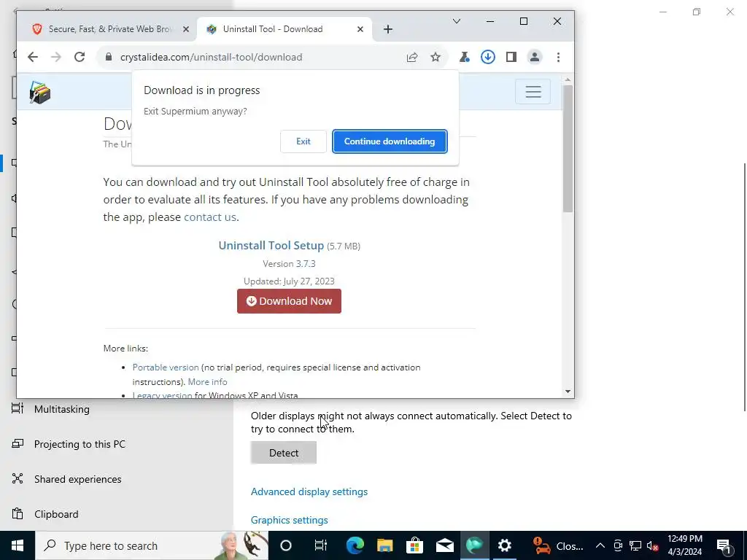Click the Settings gear taskbar icon
Viewport: 747px width, 560px height.
pyautogui.click(x=505, y=545)
